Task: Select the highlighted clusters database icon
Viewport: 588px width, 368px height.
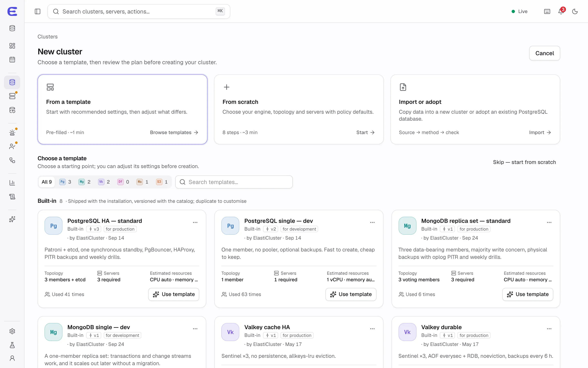Action: coord(12,82)
